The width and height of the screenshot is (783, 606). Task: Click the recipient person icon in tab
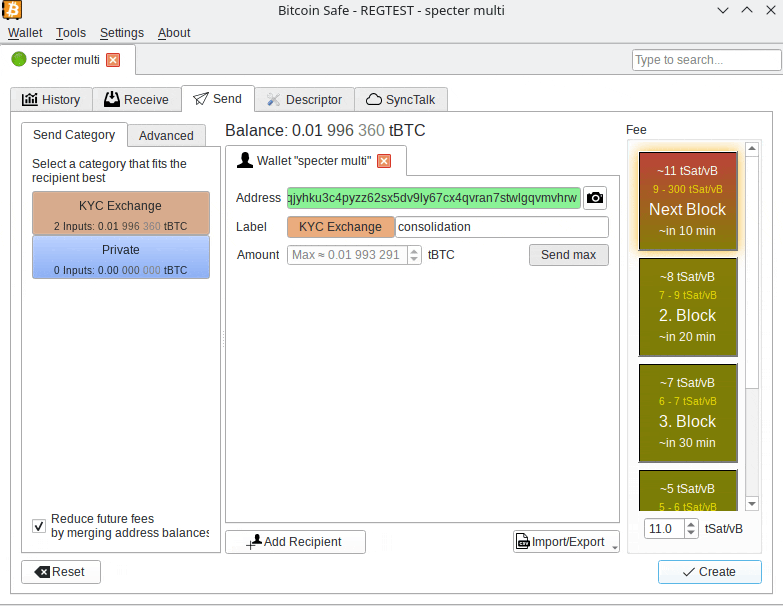(x=245, y=160)
